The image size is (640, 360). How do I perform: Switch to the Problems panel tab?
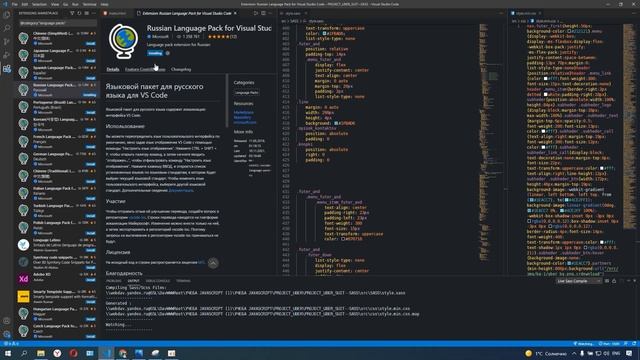coord(114,281)
